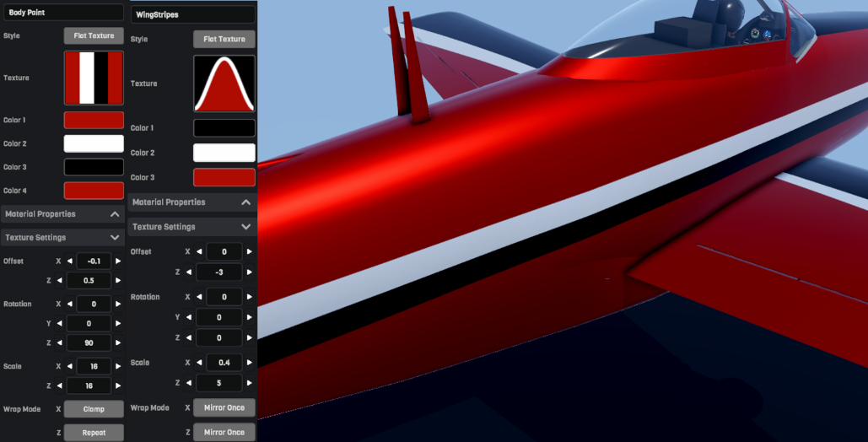This screenshot has width=868, height=442.
Task: Toggle WingStripes Wrap Mode Z Mirror Once
Action: tap(224, 432)
